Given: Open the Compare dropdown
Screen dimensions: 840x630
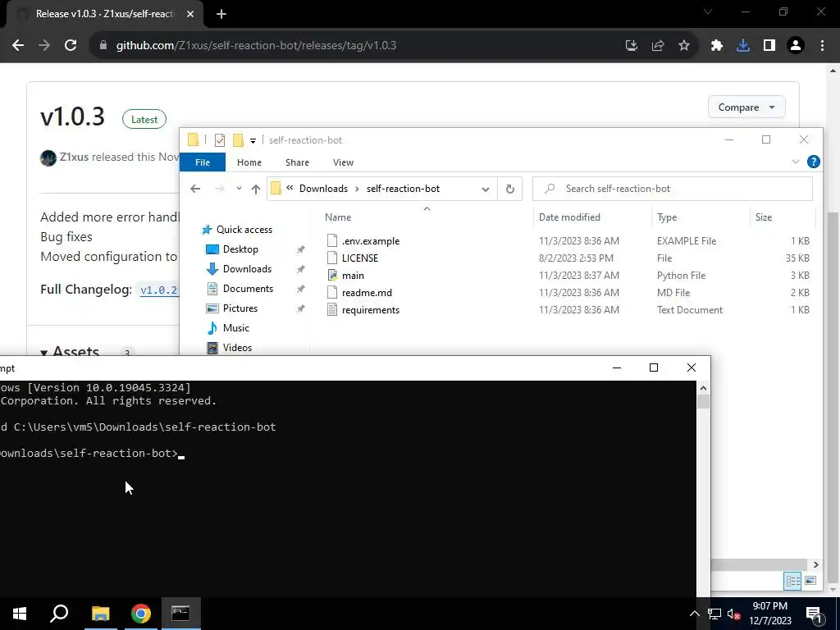Looking at the screenshot, I should click(x=746, y=107).
